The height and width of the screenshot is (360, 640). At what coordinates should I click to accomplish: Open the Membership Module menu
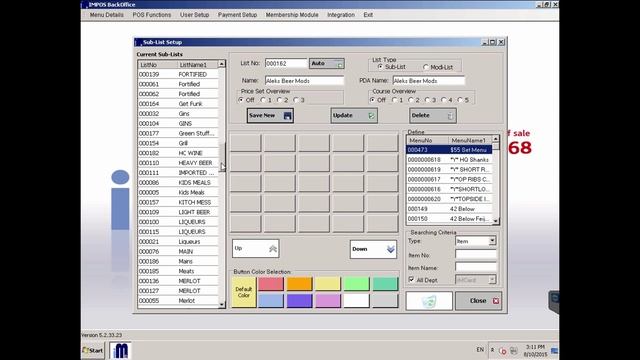[x=292, y=15]
